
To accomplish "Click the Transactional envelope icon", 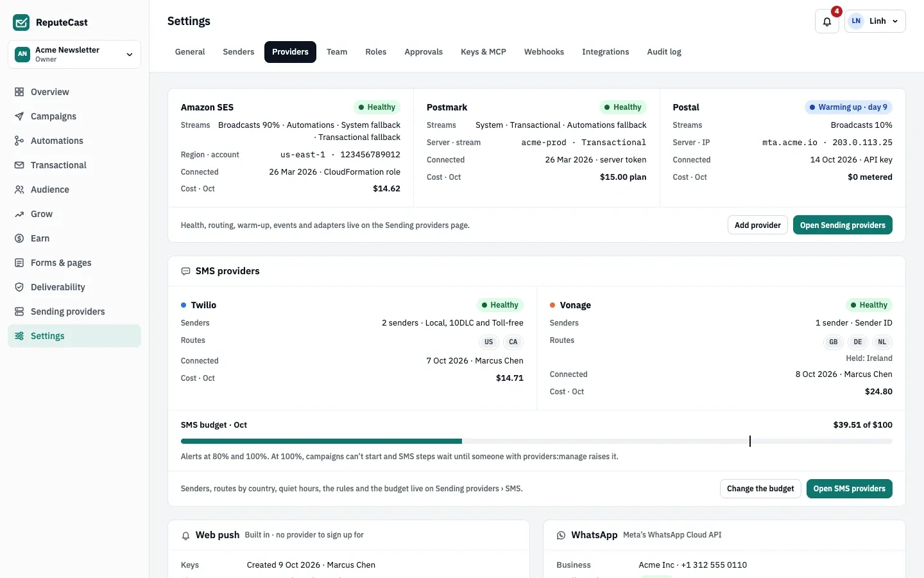I will click(19, 165).
